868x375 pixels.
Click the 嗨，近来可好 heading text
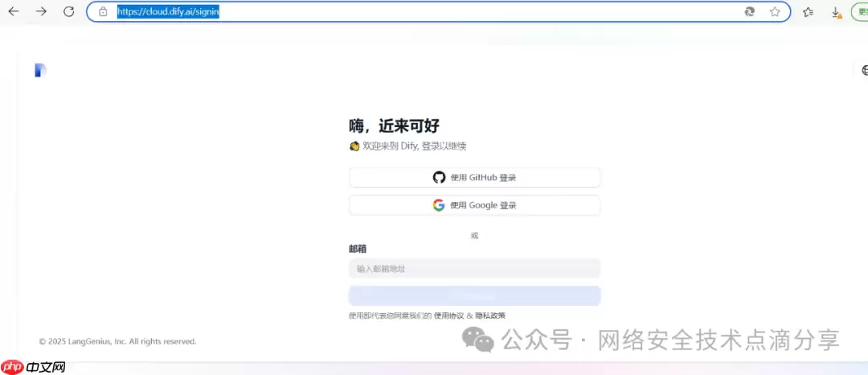394,126
